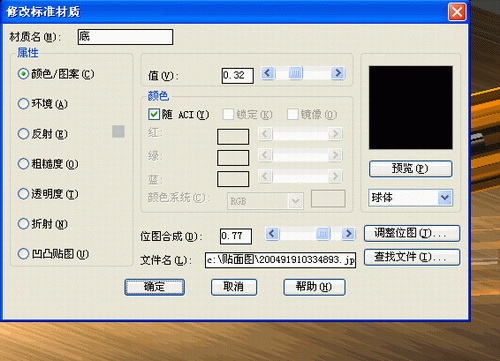Click the 位图合成 slider thumb
500x361 pixels.
pyautogui.click(x=323, y=233)
